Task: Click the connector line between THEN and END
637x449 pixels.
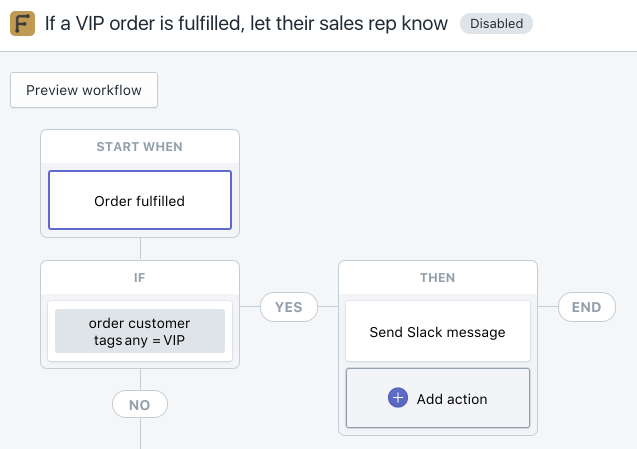Action: pos(547,307)
